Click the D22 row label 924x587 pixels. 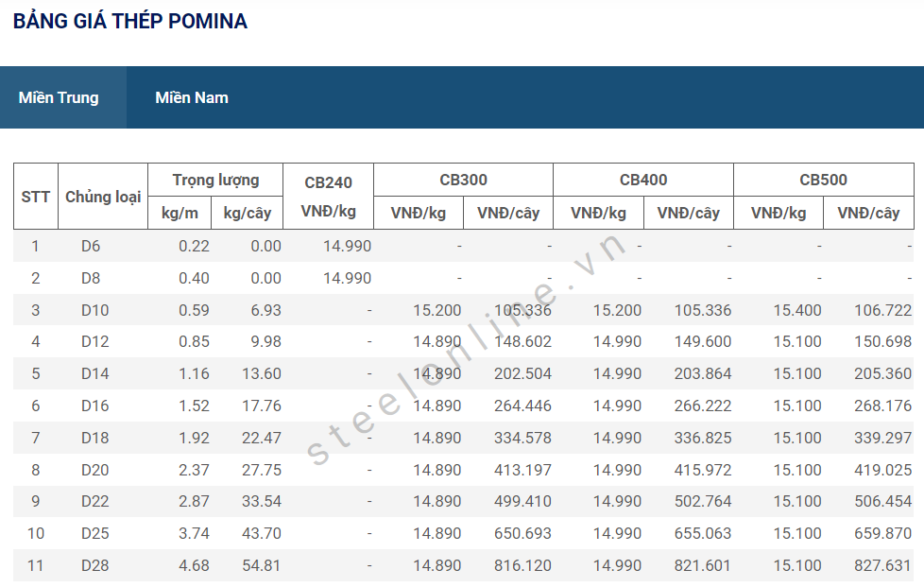pyautogui.click(x=94, y=501)
